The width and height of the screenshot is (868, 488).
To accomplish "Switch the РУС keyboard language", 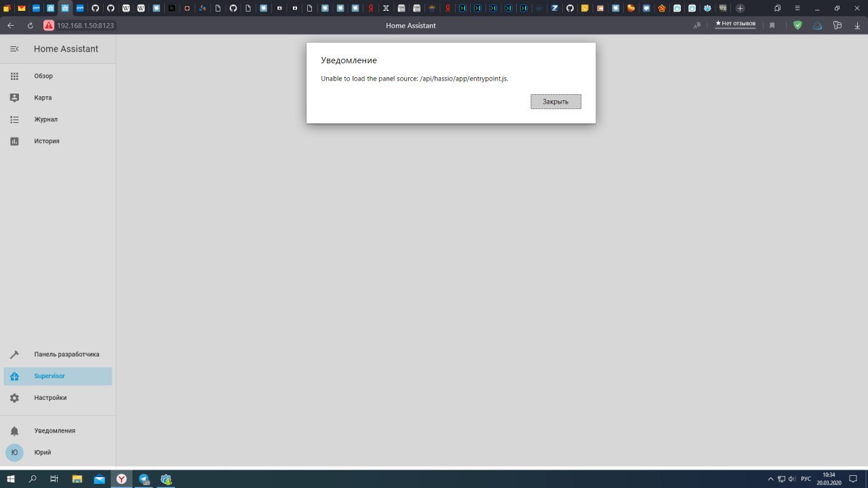I will [x=806, y=479].
